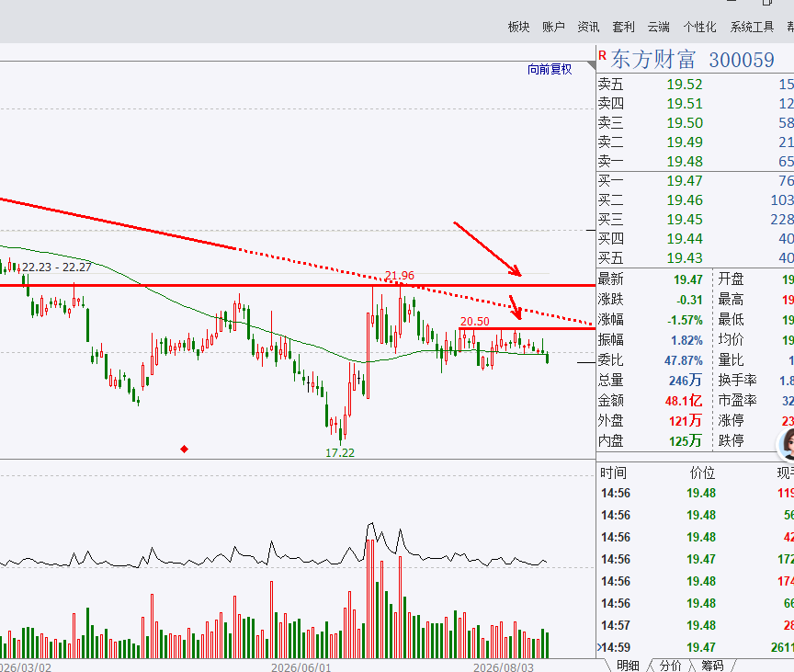
Task: Select the 明细 tab
Action: click(x=628, y=666)
